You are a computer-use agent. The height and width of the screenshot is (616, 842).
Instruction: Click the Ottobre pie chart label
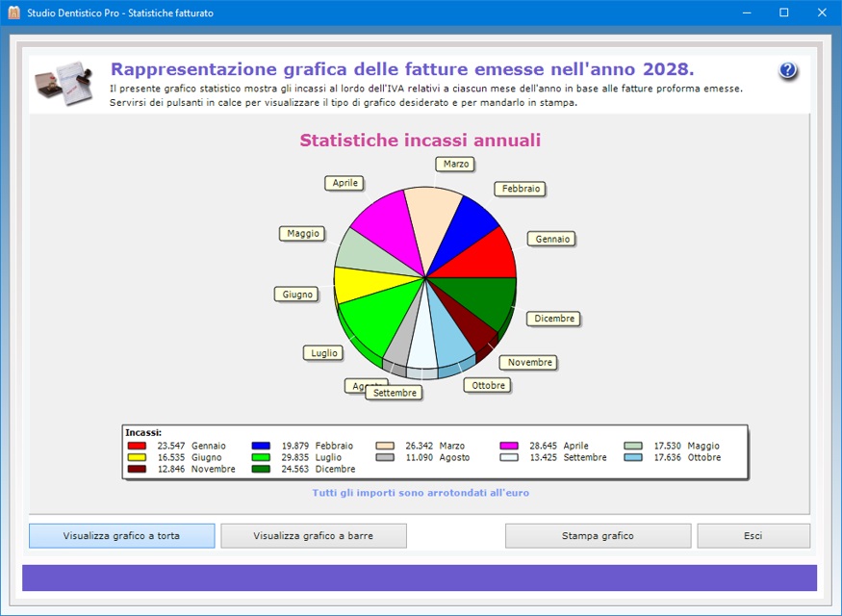[488, 385]
